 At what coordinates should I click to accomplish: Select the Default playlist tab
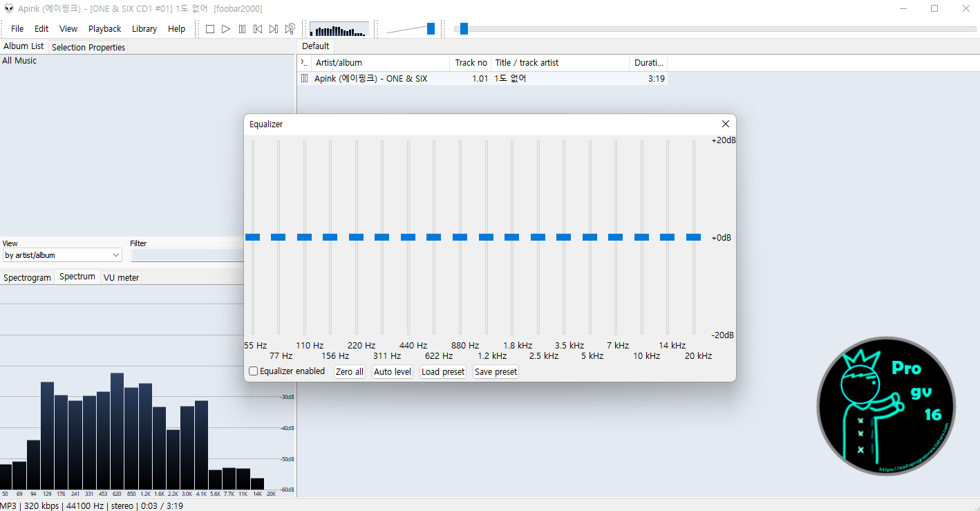click(316, 46)
